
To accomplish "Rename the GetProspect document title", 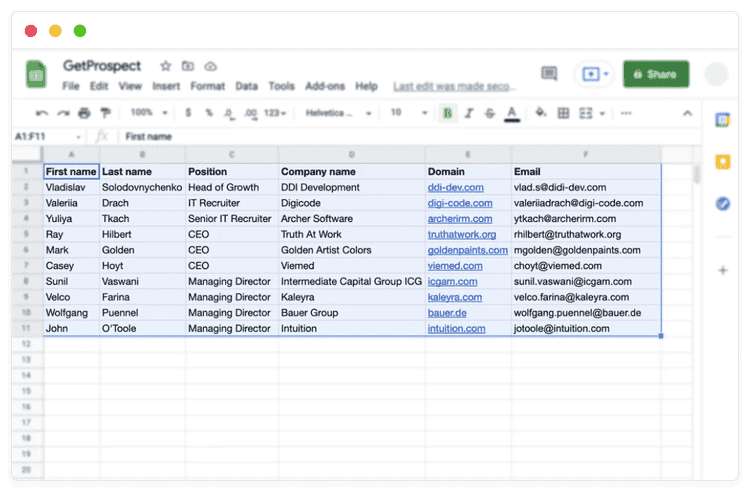I will 102,66.
